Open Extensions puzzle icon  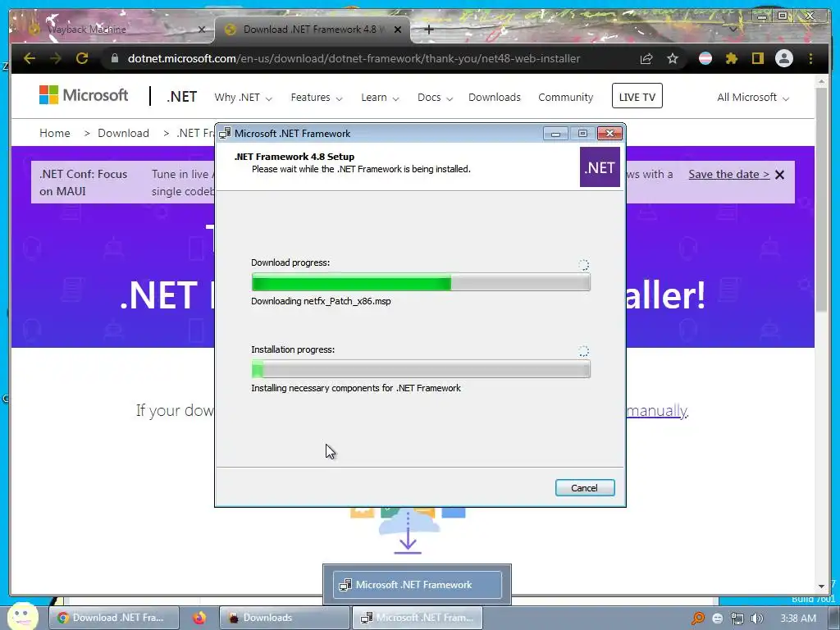tap(731, 58)
